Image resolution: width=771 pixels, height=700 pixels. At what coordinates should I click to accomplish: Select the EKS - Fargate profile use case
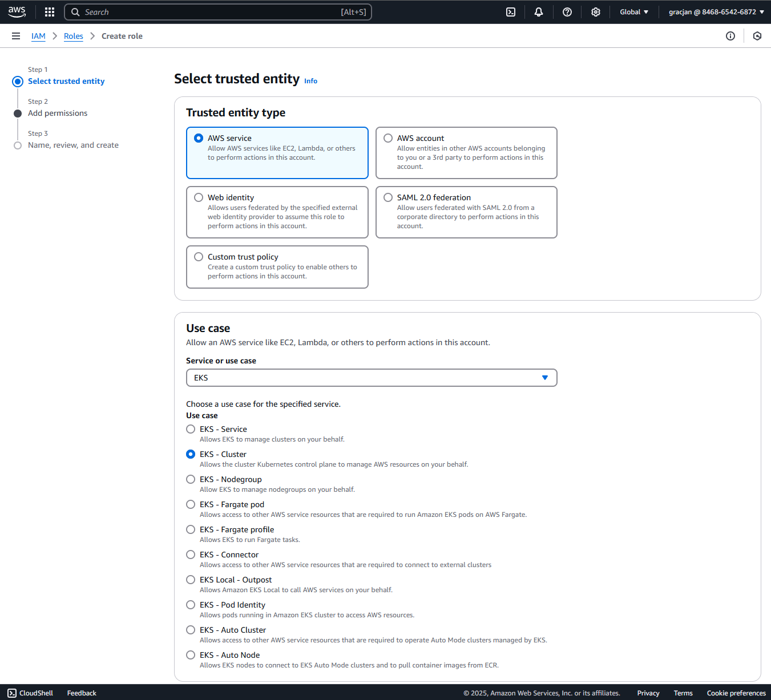point(191,529)
